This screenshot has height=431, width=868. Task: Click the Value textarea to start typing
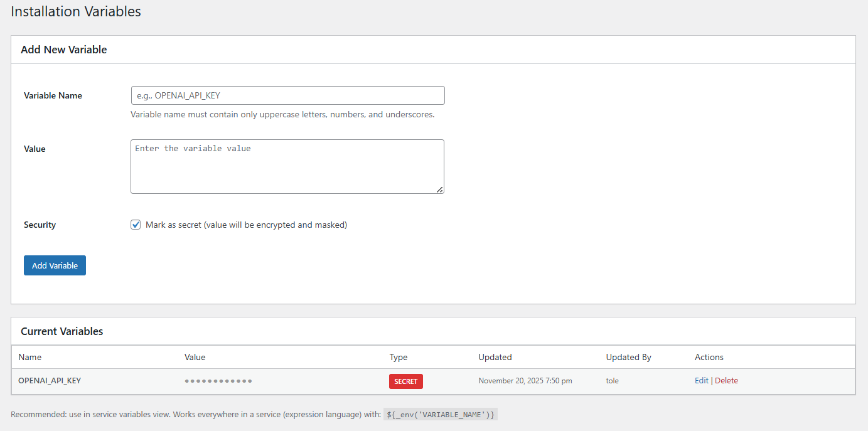click(x=287, y=165)
